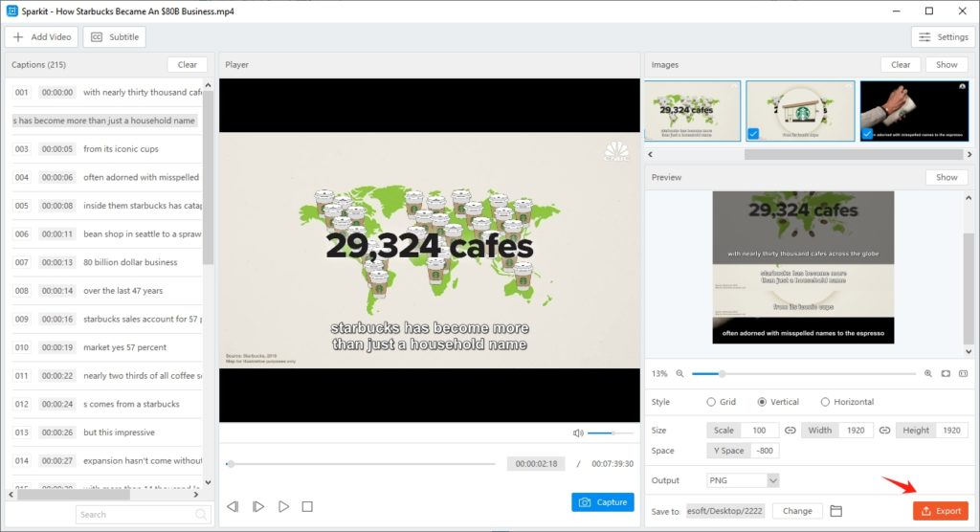Click the Scale value field

[759, 431]
